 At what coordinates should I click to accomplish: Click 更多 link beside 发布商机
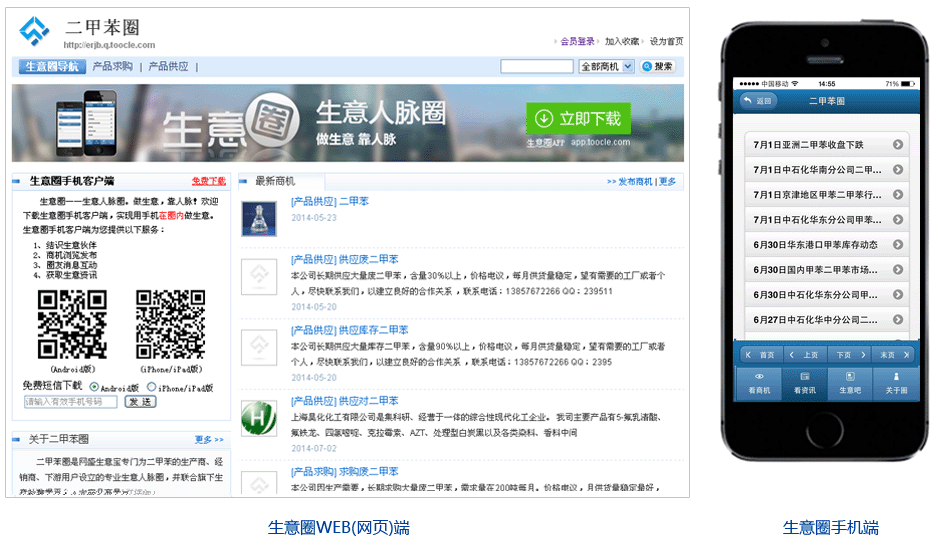coord(667,182)
